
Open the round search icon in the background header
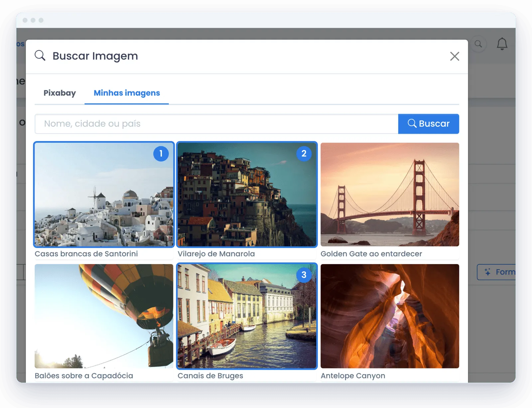(478, 44)
